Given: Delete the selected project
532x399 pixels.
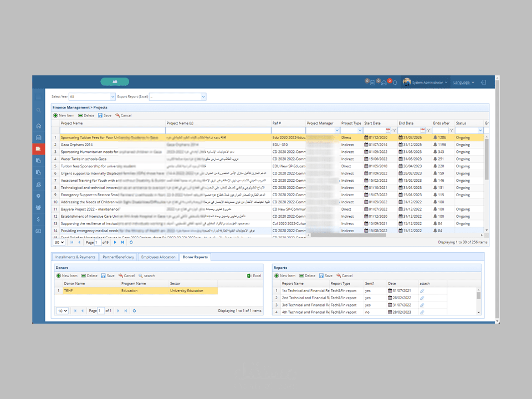Looking at the screenshot, I should [x=86, y=115].
